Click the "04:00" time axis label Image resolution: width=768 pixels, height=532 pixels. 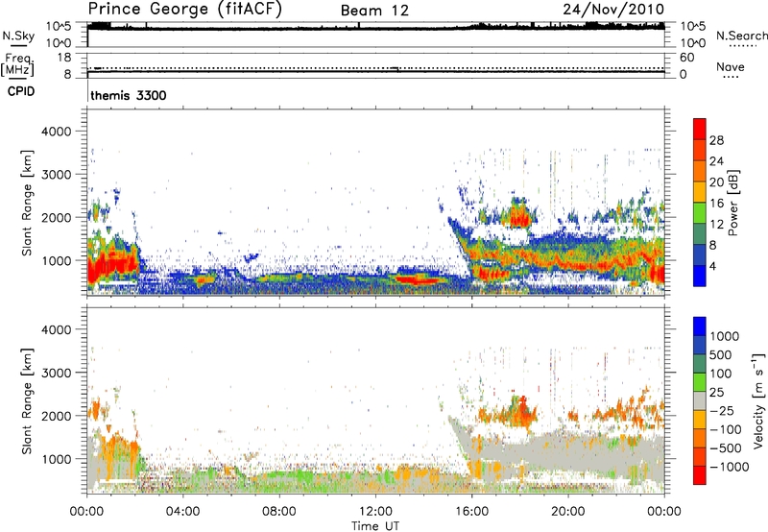click(x=182, y=512)
